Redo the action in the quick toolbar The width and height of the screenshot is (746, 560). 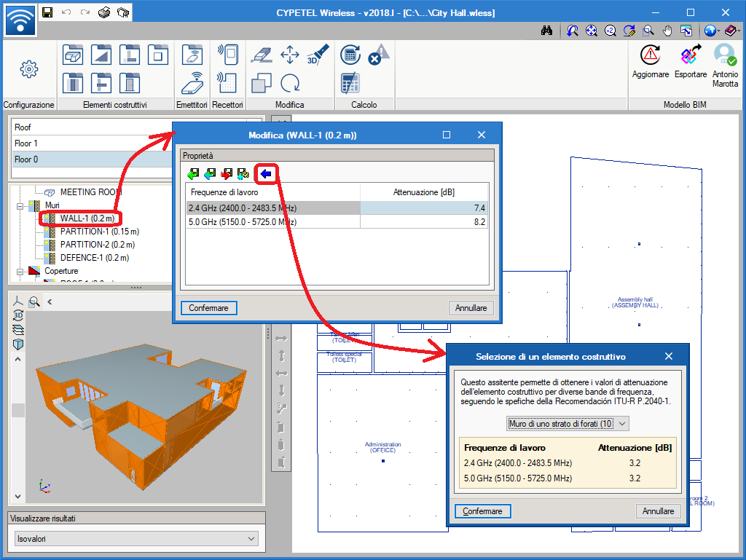click(85, 12)
